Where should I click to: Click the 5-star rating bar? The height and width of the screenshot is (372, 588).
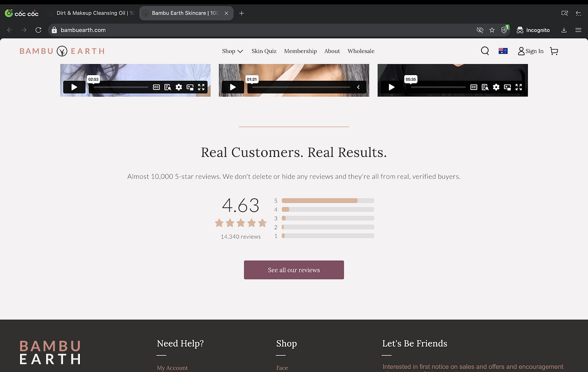point(328,201)
